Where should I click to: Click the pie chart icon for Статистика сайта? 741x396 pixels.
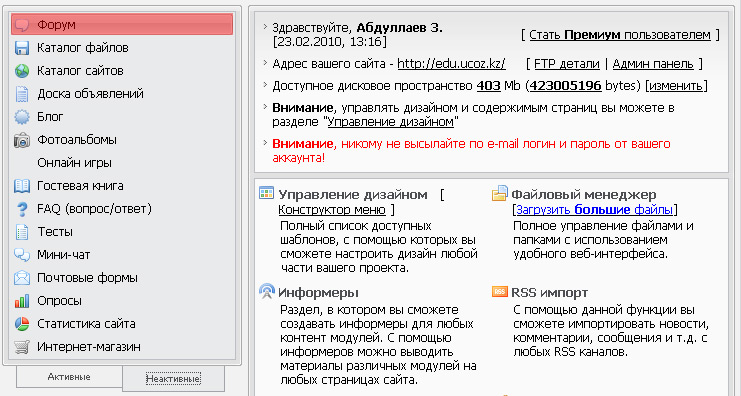click(22, 324)
